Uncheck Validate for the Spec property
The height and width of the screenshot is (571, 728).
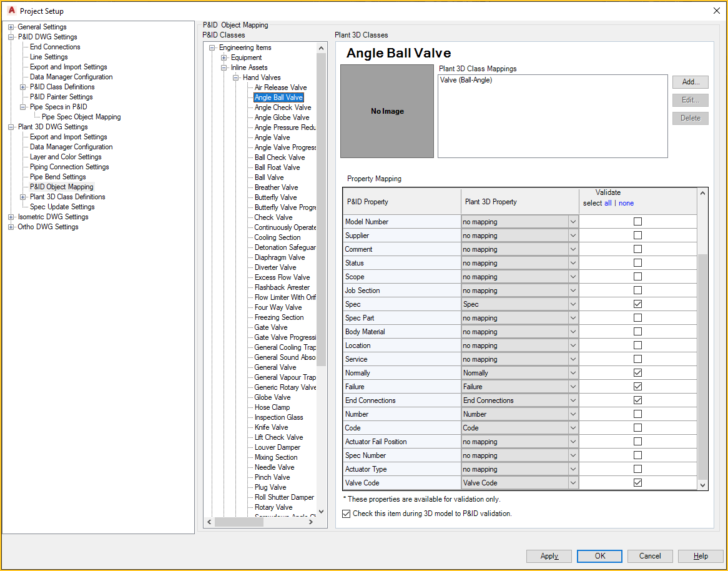637,304
